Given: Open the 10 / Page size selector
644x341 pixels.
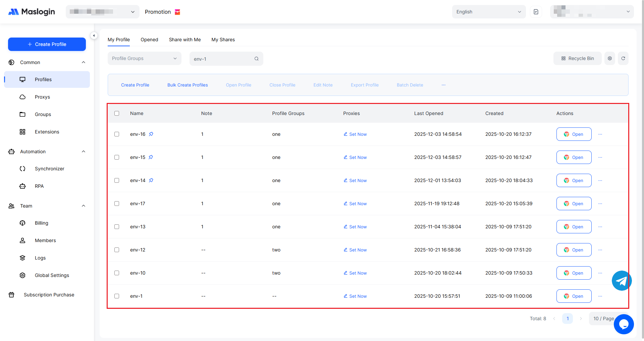Looking at the screenshot, I should pos(603,319).
